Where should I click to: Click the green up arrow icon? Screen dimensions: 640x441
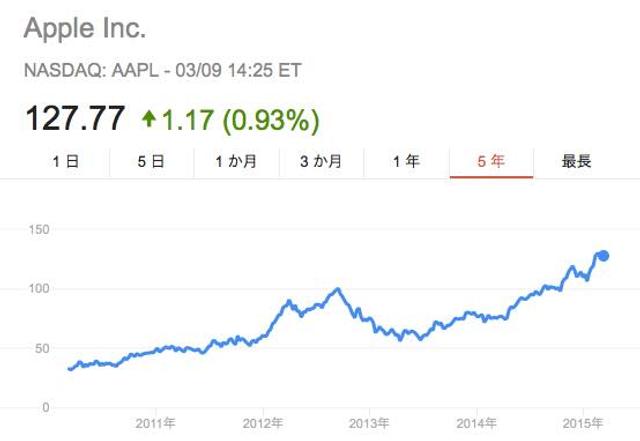(x=149, y=120)
